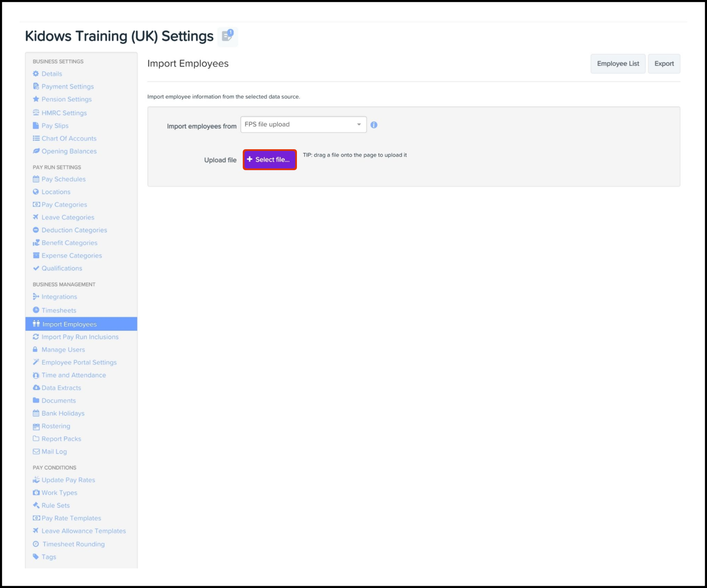Click the blue info icon next to the dropdown
707x588 pixels.
(x=374, y=125)
